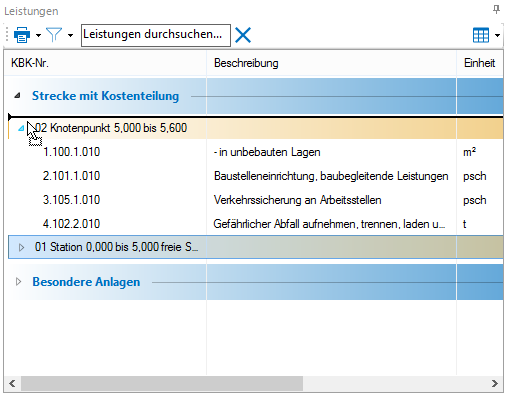507x396 pixels.
Task: Open the filter dropdown arrow
Action: pos(70,35)
